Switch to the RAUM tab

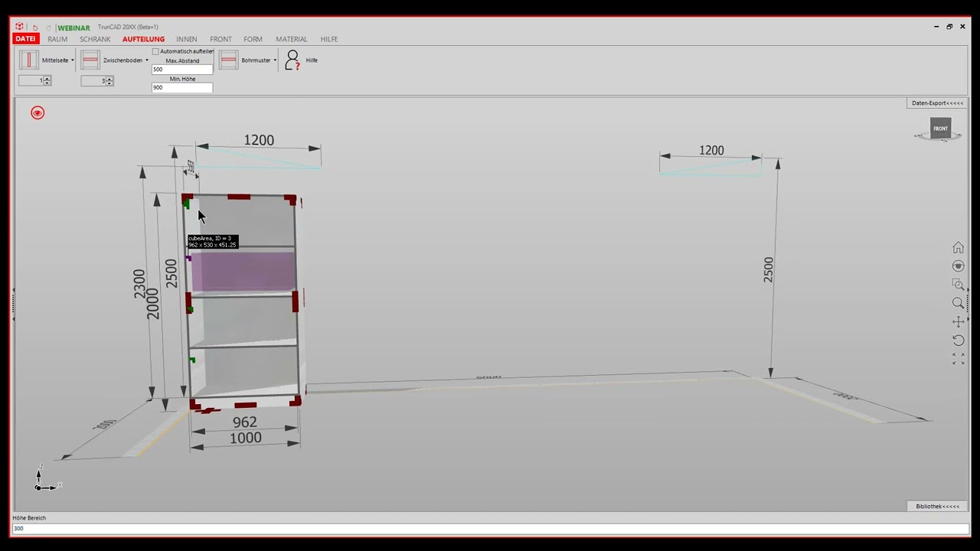tap(57, 39)
